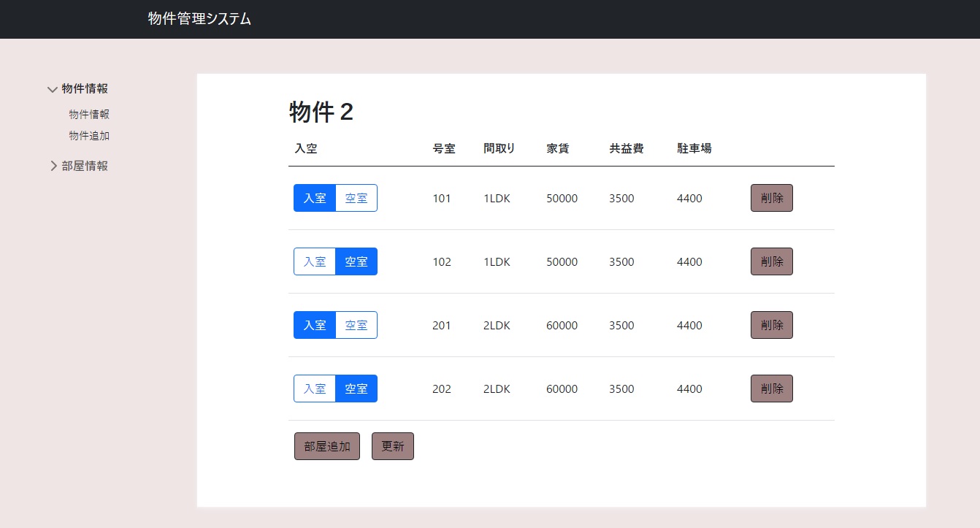This screenshot has width=980, height=528.
Task: Confirm room 101 is marked 入室
Action: point(314,198)
